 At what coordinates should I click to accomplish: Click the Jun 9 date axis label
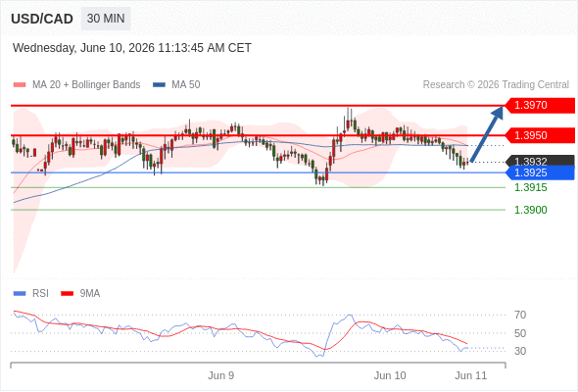(x=220, y=375)
